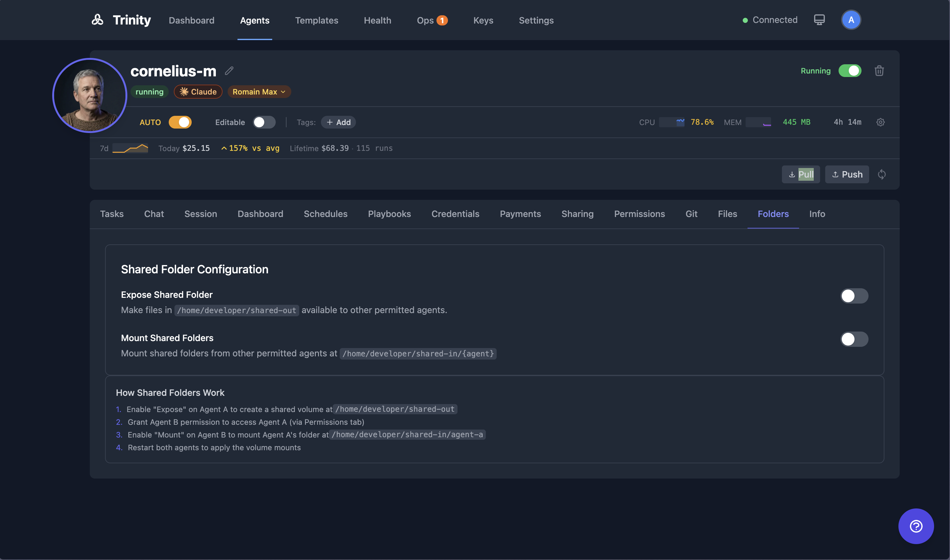Open Health in top navigation
This screenshot has height=560, width=950.
378,20
